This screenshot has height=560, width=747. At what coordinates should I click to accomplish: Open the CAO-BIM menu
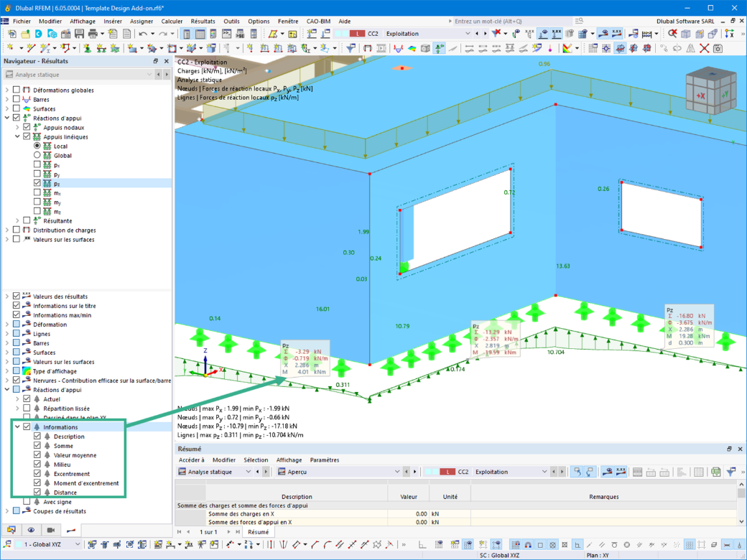coord(318,22)
